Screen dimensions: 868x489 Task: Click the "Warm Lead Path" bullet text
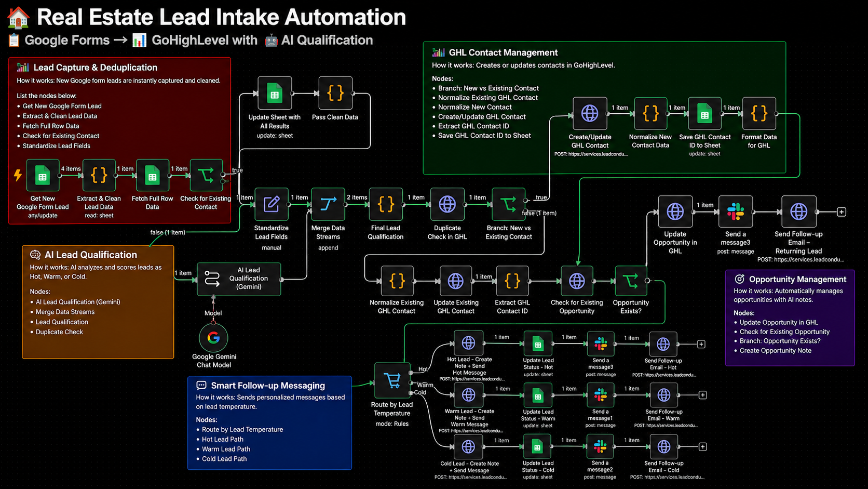[226, 449]
